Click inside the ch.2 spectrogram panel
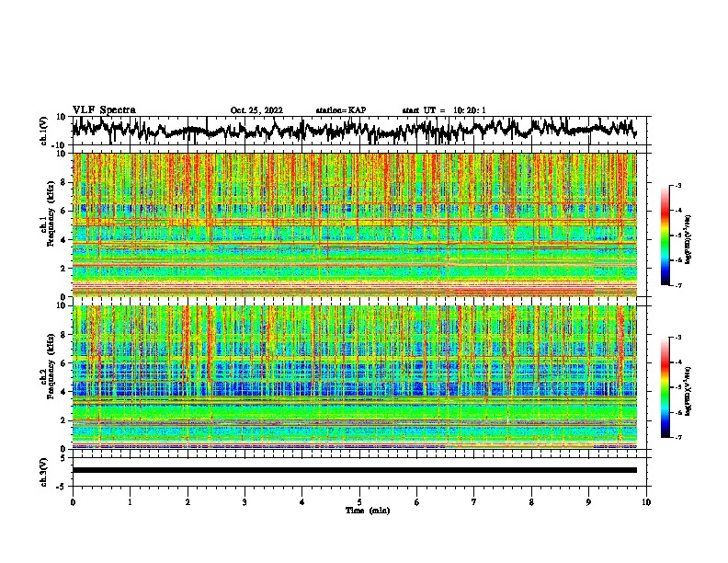The height and width of the screenshot is (563, 728). pyautogui.click(x=354, y=377)
